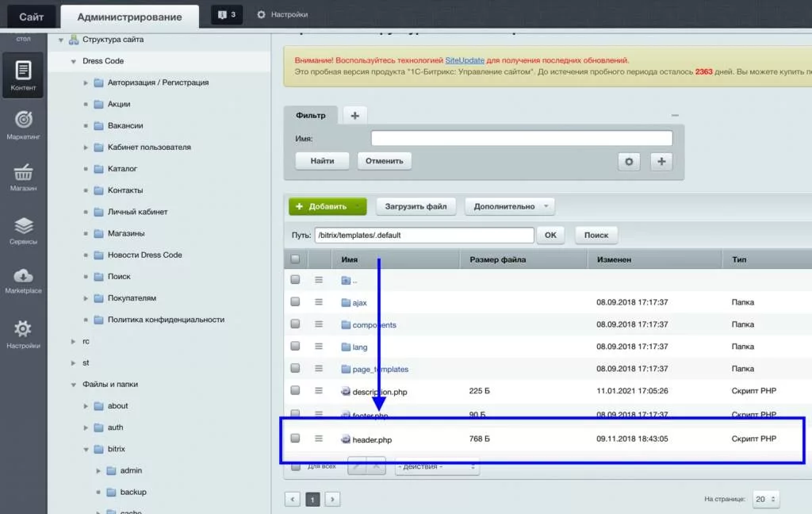Open row menu for header.php
Image resolution: width=812 pixels, height=514 pixels.
click(x=319, y=439)
